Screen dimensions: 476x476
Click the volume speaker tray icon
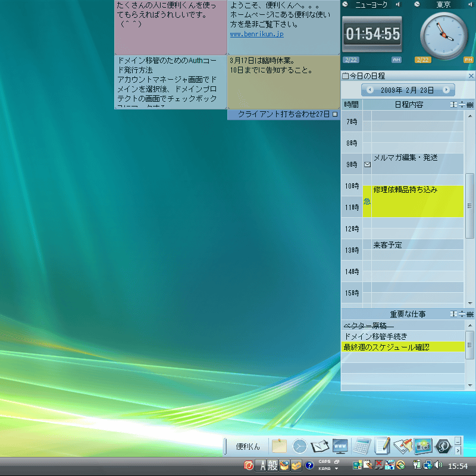click(x=438, y=465)
